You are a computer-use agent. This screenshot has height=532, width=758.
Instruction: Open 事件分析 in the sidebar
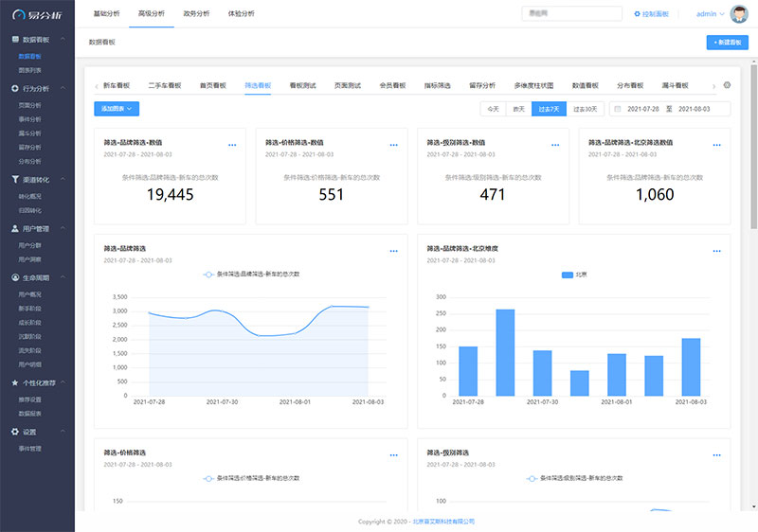[x=29, y=119]
